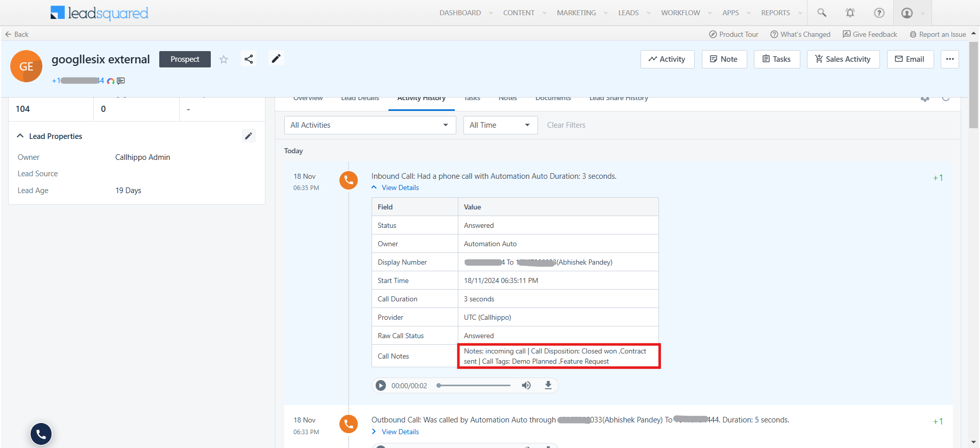Mute the call recording volume
The height and width of the screenshot is (448, 980).
pos(526,385)
